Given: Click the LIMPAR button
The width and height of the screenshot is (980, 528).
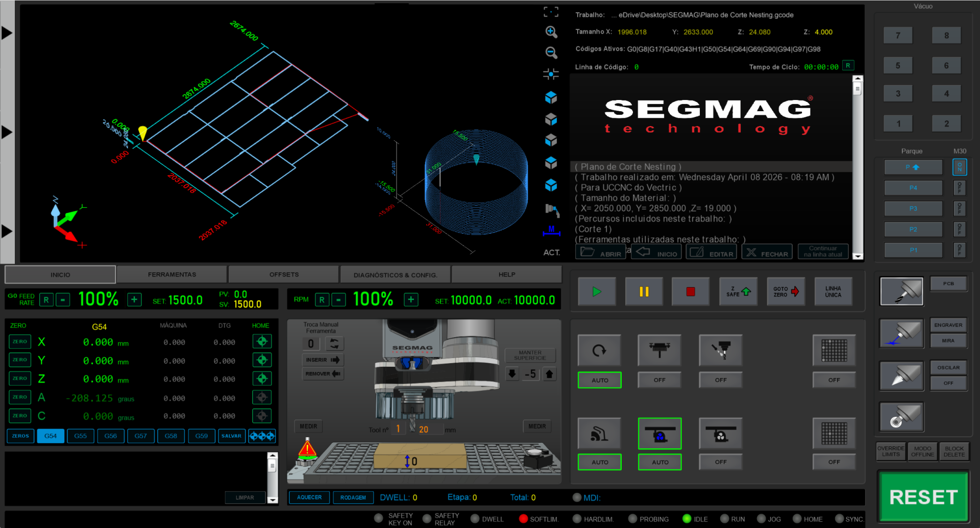Looking at the screenshot, I should 245,497.
